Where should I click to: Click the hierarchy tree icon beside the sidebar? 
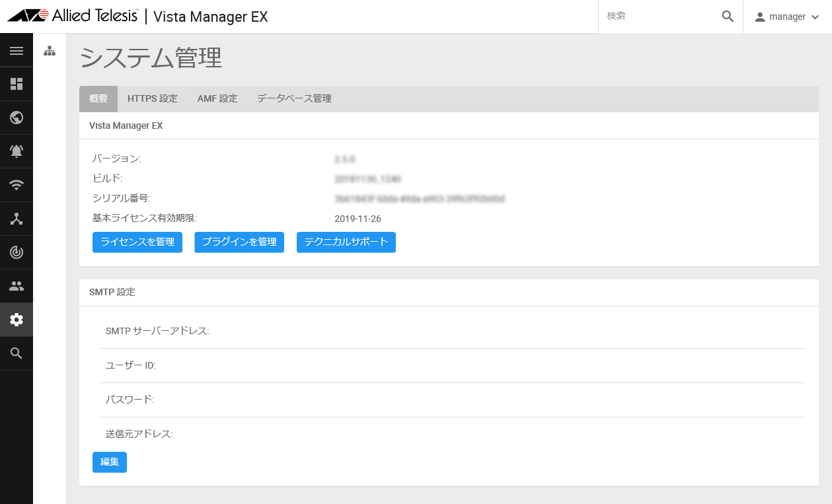[50, 51]
